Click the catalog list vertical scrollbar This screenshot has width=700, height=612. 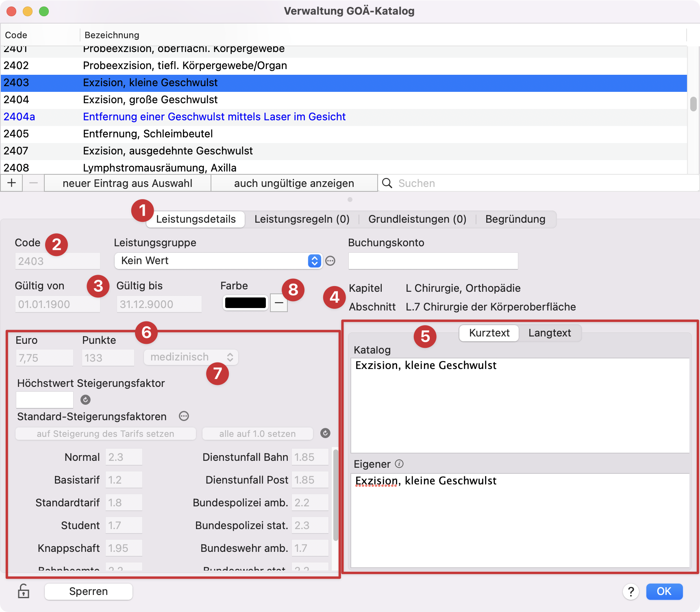693,104
